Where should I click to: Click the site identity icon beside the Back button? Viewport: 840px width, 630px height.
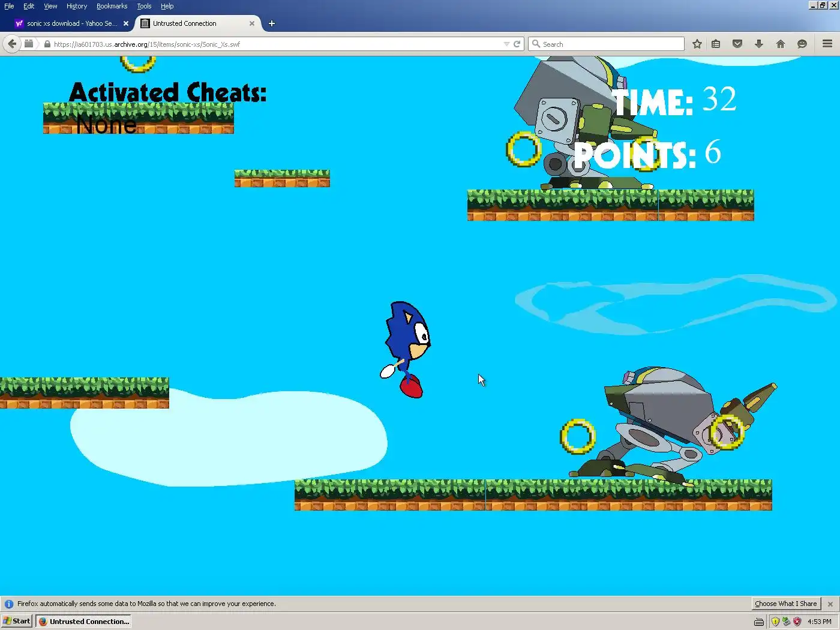tap(29, 44)
